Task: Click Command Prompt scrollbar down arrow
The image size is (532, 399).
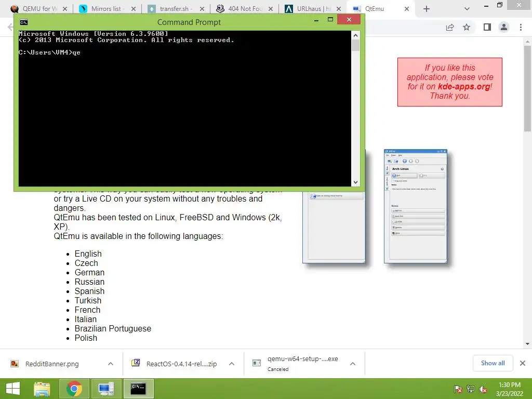Action: pyautogui.click(x=355, y=182)
